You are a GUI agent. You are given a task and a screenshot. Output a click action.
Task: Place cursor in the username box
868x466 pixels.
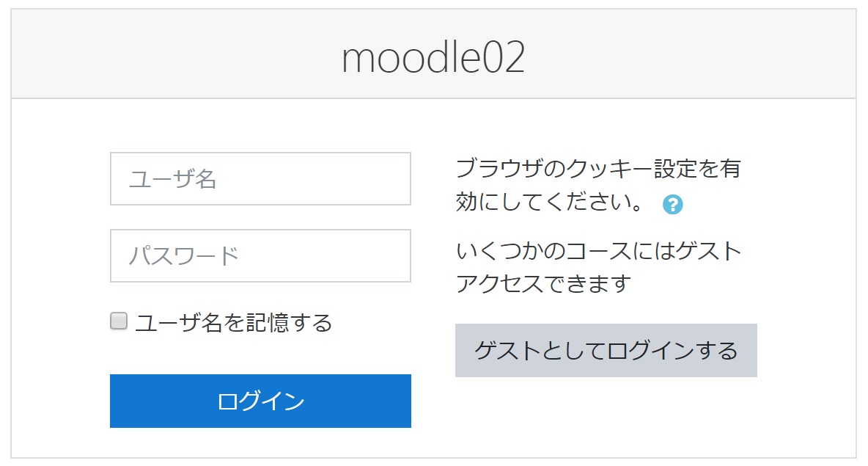pos(260,179)
